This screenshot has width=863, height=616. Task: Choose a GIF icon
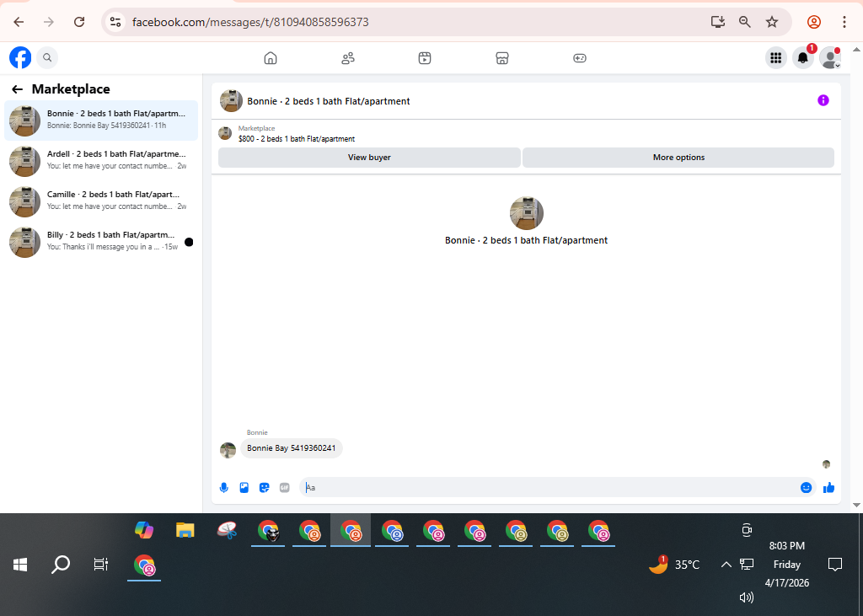[x=285, y=488]
